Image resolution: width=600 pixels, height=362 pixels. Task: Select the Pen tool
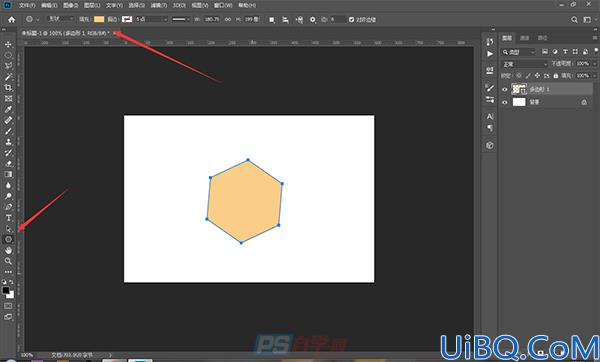click(x=8, y=207)
